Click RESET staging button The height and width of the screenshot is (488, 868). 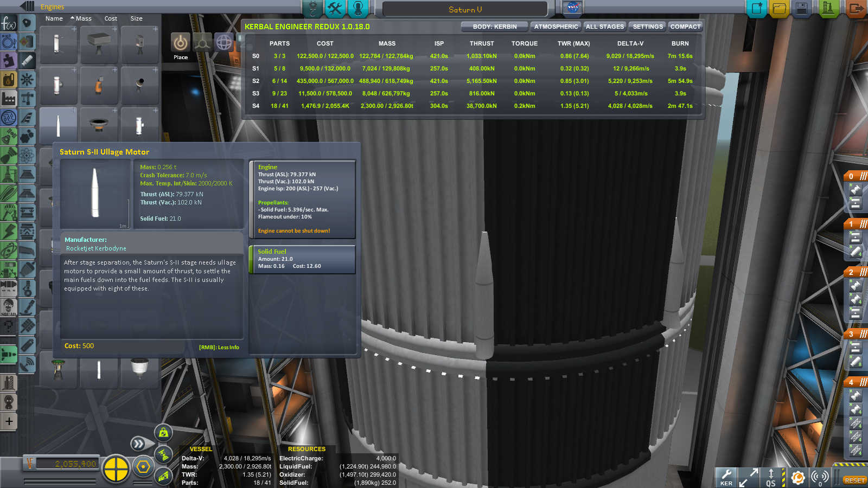point(854,480)
